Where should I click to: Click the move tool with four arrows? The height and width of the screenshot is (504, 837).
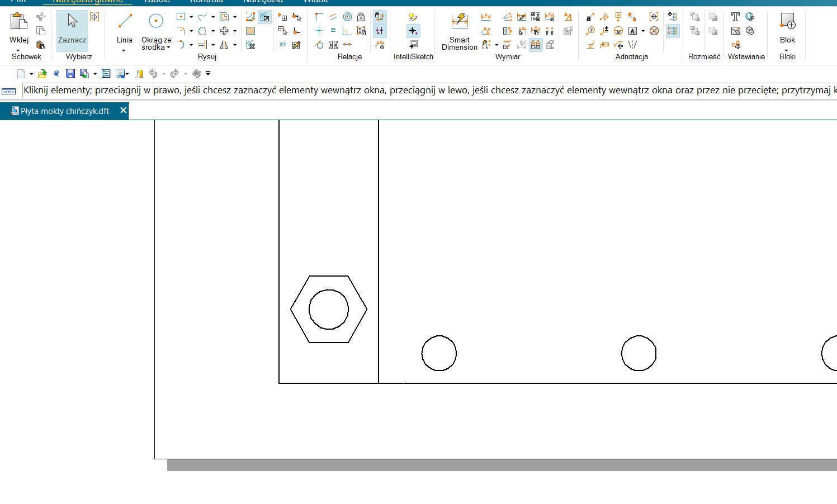click(x=224, y=31)
